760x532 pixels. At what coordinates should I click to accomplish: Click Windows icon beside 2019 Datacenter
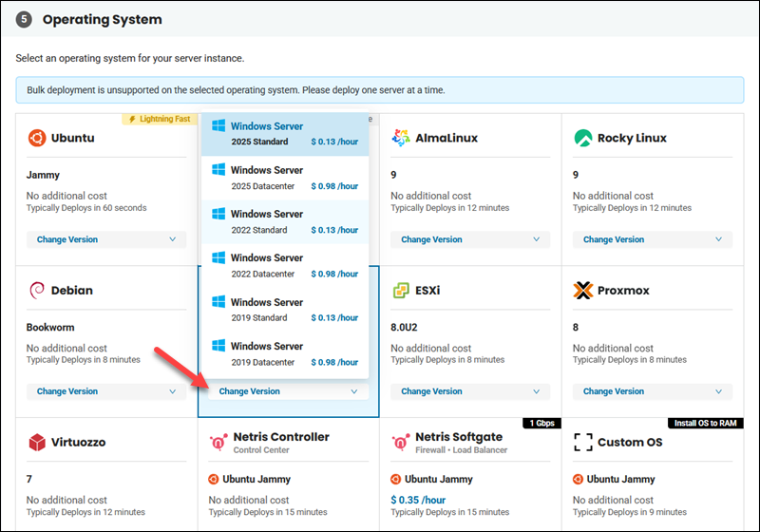(x=218, y=346)
